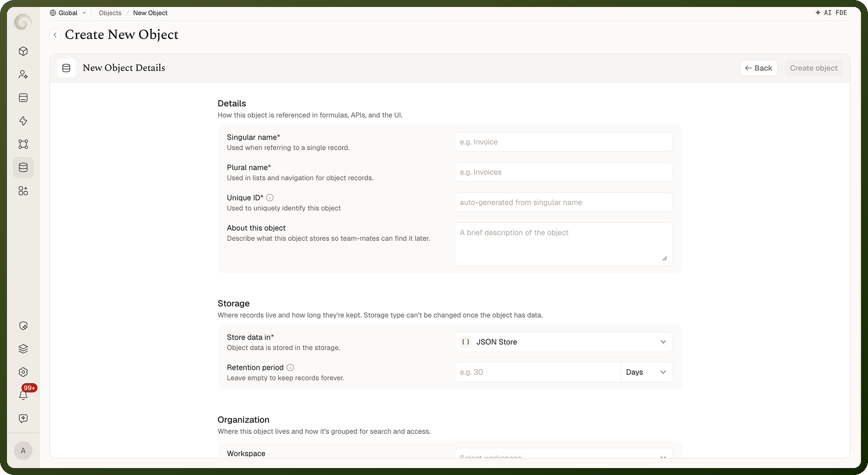
Task: Click the info icon beside Unique ID
Action: 270,198
